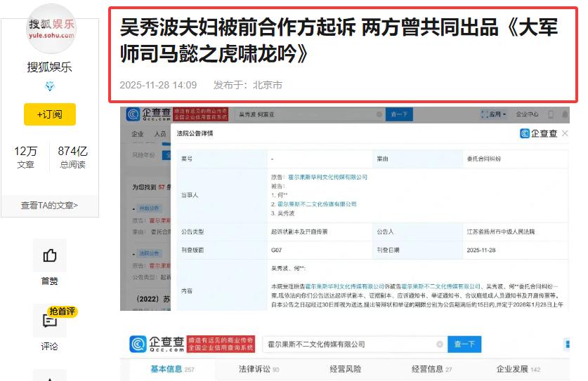Click the 企业 tab behind the dialog
Viewport: 588px width, 381px height.
[x=137, y=134]
